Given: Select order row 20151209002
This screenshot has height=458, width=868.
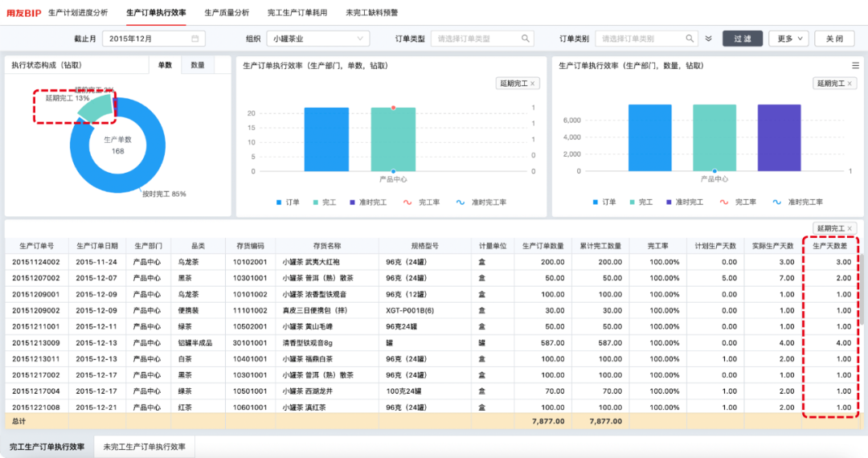Looking at the screenshot, I should [432, 310].
